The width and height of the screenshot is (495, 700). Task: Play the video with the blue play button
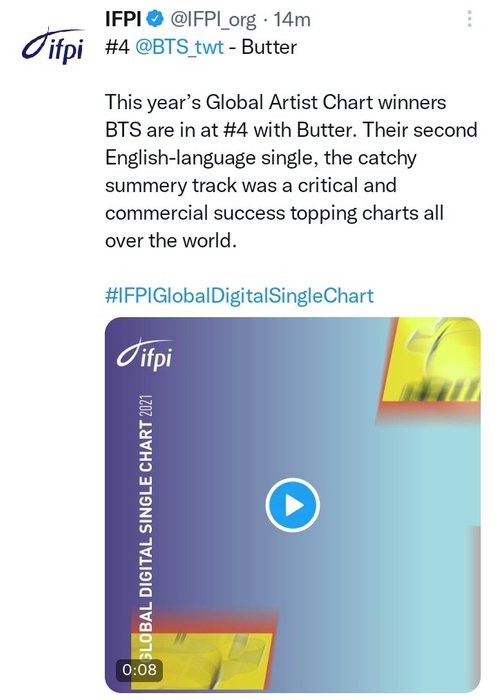292,505
